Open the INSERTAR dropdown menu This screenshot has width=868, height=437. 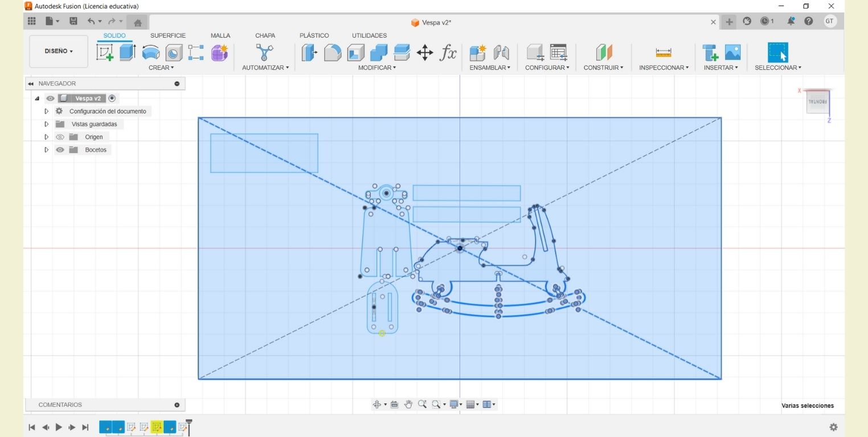(x=721, y=68)
